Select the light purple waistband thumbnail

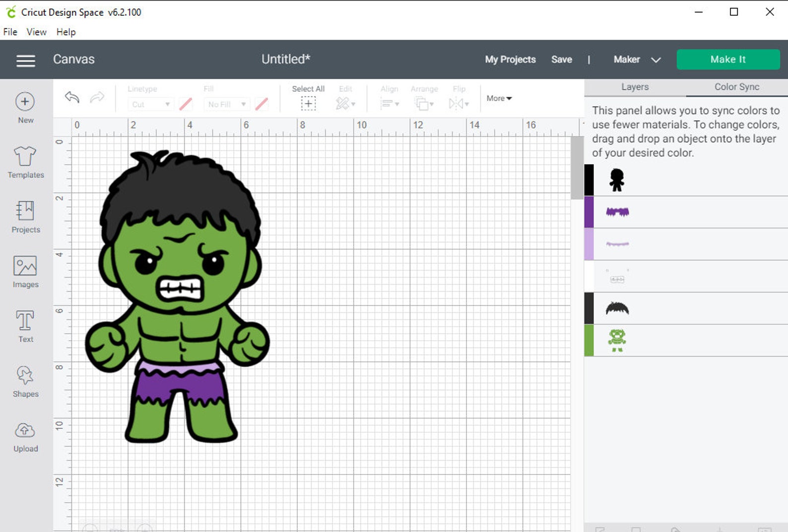point(617,244)
